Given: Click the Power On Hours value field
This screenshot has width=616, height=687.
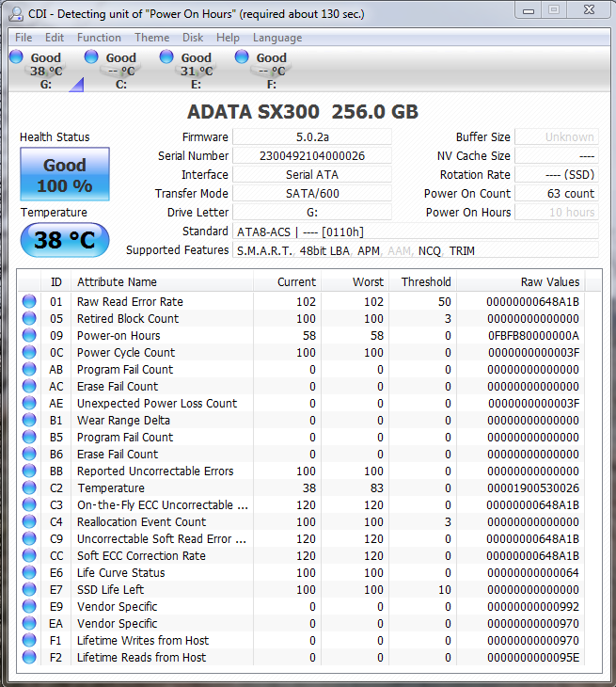Looking at the screenshot, I should (x=556, y=213).
